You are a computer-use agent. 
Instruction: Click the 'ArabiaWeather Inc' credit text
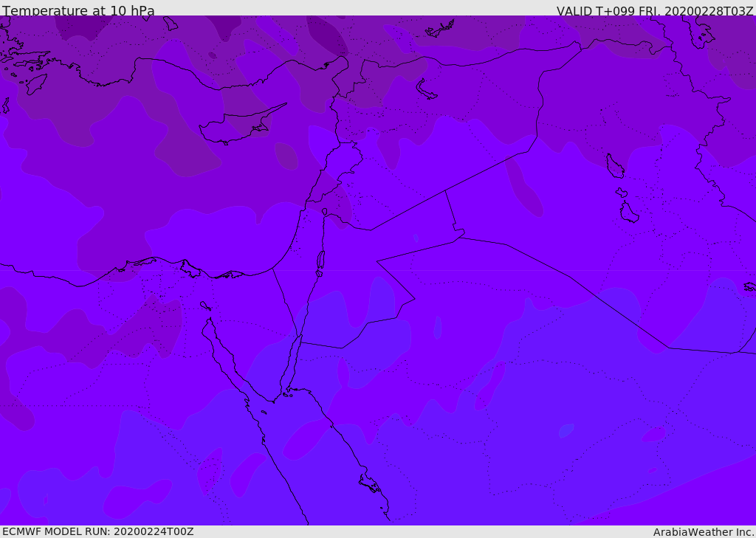click(x=703, y=532)
